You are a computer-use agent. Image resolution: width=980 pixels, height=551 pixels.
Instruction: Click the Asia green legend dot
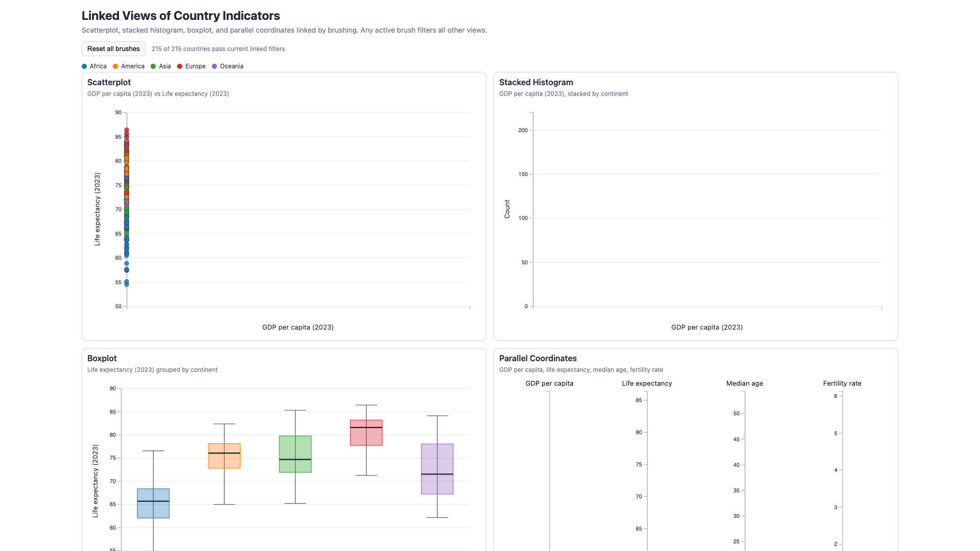[153, 66]
